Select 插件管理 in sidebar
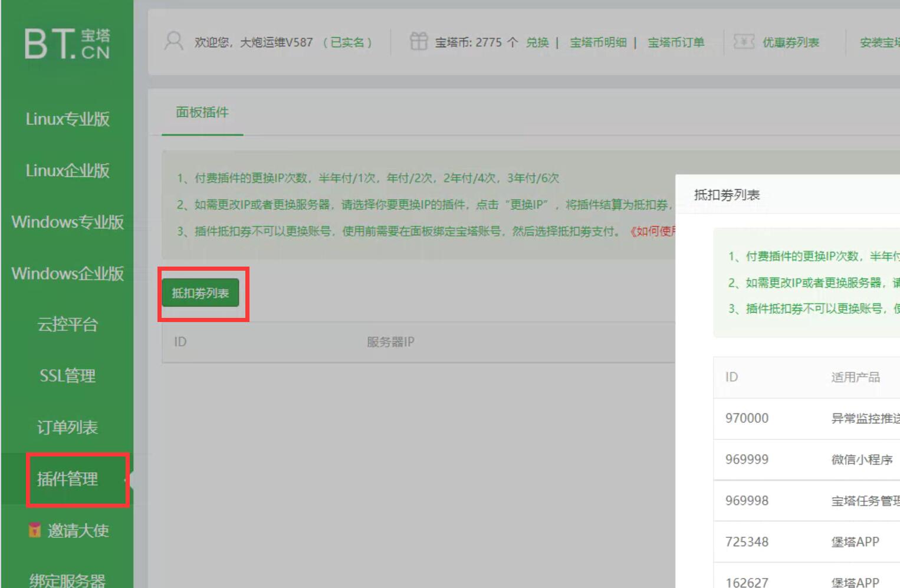Image resolution: width=900 pixels, height=588 pixels. coord(67,479)
